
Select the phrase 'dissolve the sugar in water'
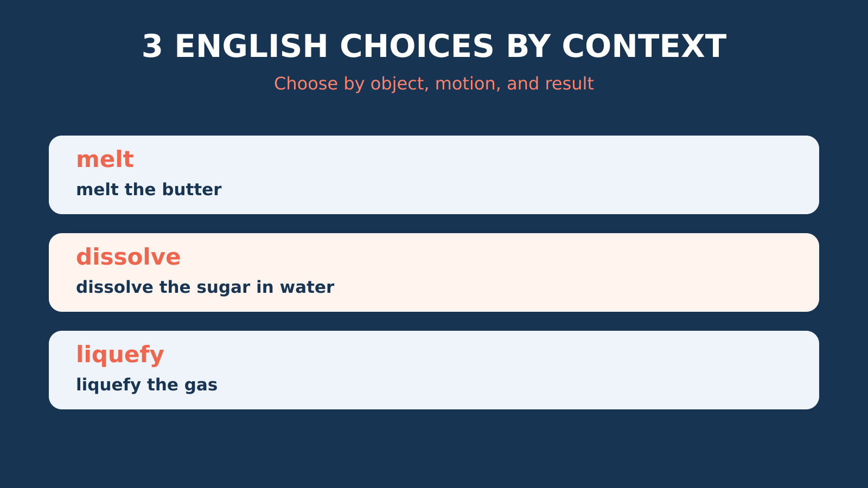click(205, 287)
